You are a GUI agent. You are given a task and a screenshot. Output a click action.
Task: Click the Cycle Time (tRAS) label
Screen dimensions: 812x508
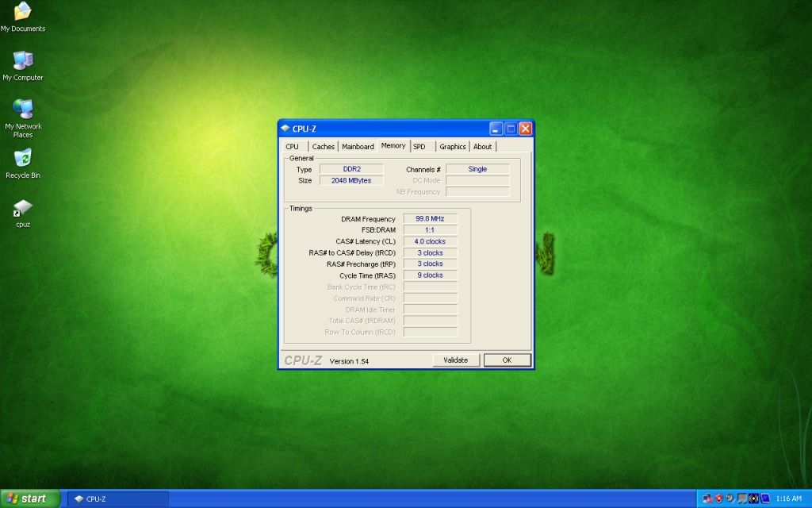[x=368, y=275]
